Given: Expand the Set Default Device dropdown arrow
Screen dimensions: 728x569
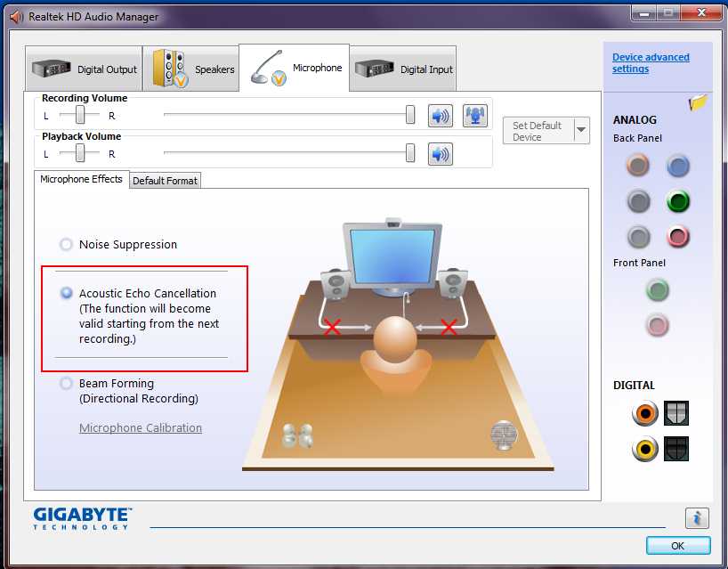Looking at the screenshot, I should [581, 131].
